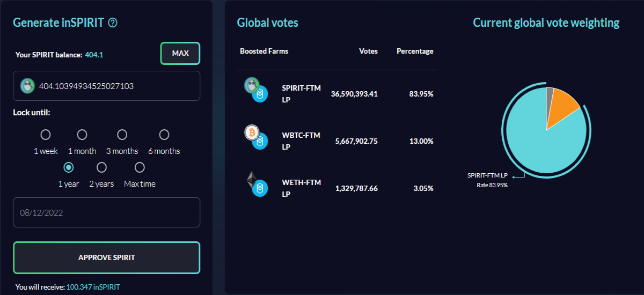Select the 1 week lock option
The height and width of the screenshot is (295, 644).
(46, 134)
